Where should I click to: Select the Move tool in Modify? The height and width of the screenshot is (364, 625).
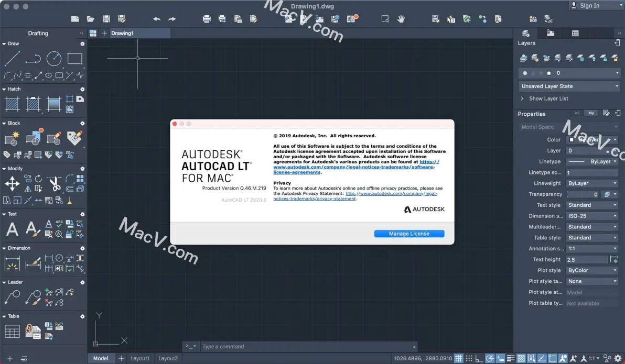[x=12, y=184]
